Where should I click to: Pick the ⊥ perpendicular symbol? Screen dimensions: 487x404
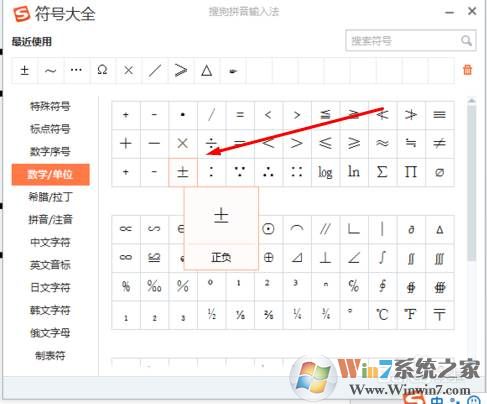click(325, 258)
